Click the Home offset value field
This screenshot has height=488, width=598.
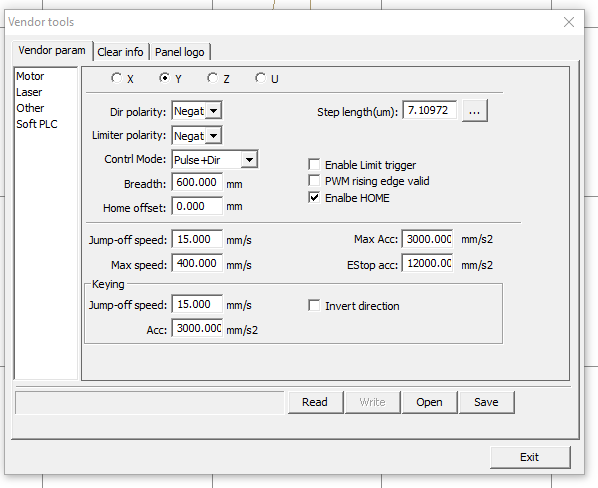click(197, 206)
